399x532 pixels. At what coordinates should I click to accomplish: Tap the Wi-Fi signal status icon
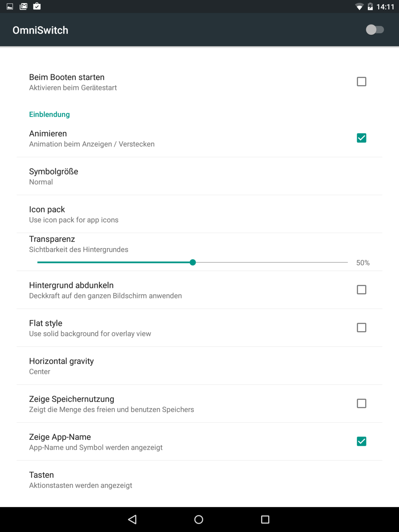pos(359,7)
